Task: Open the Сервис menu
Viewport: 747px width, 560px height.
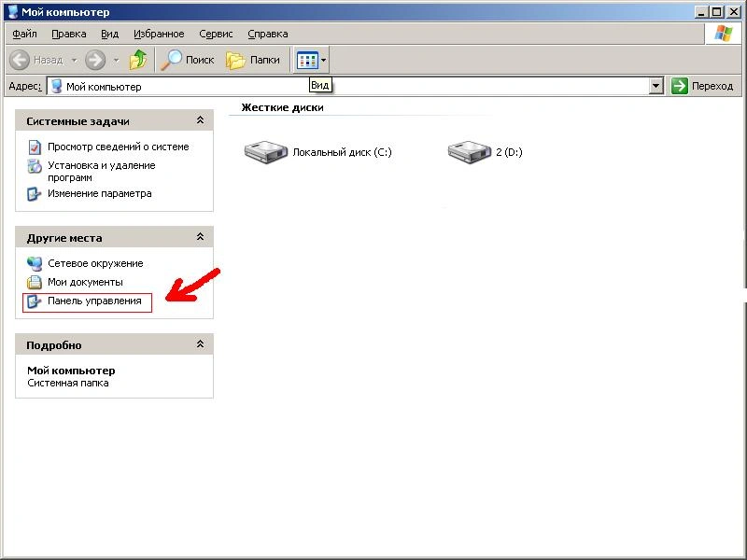Action: [x=216, y=34]
